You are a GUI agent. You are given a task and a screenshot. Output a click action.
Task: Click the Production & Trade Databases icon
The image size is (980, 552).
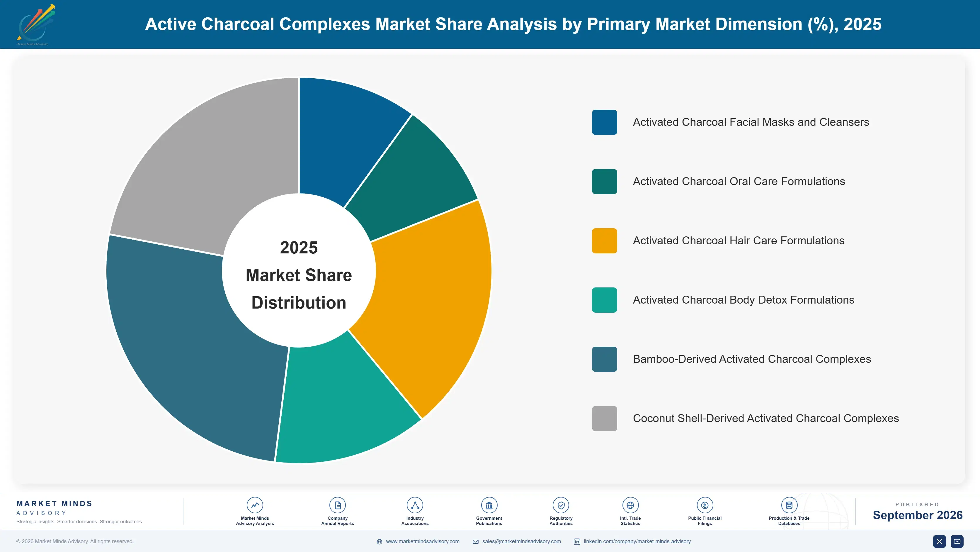(x=789, y=505)
